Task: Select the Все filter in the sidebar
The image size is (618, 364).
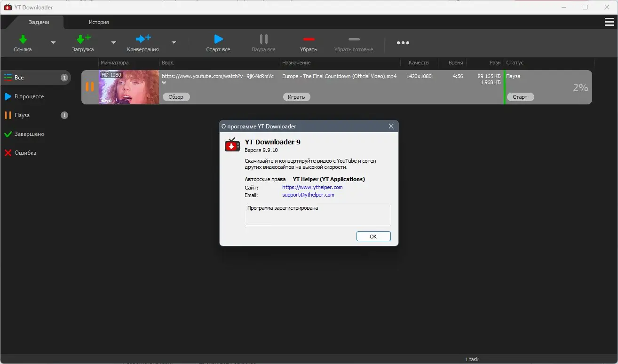Action: coord(36,78)
